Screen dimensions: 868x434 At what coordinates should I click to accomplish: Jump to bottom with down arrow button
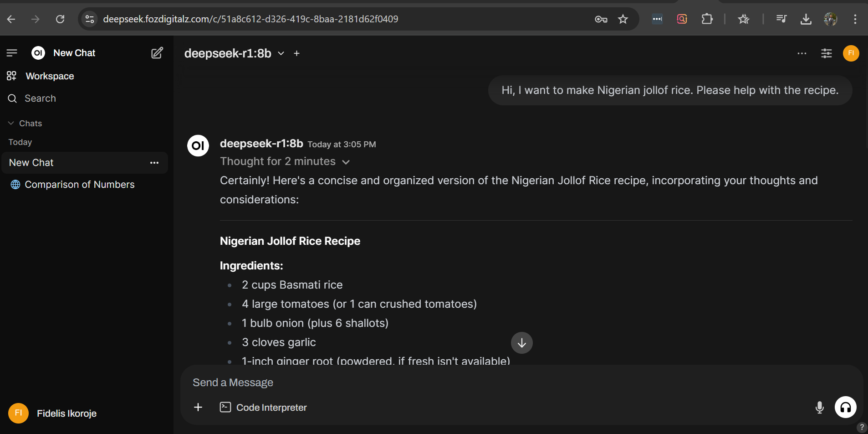pyautogui.click(x=522, y=343)
